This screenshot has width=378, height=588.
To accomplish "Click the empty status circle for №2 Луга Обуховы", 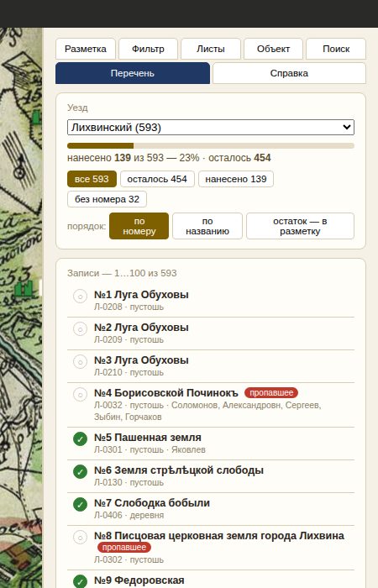I will [x=80, y=329].
